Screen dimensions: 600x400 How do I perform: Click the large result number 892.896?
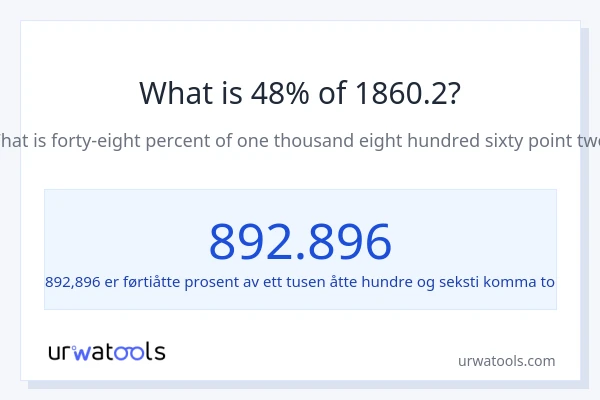point(300,241)
